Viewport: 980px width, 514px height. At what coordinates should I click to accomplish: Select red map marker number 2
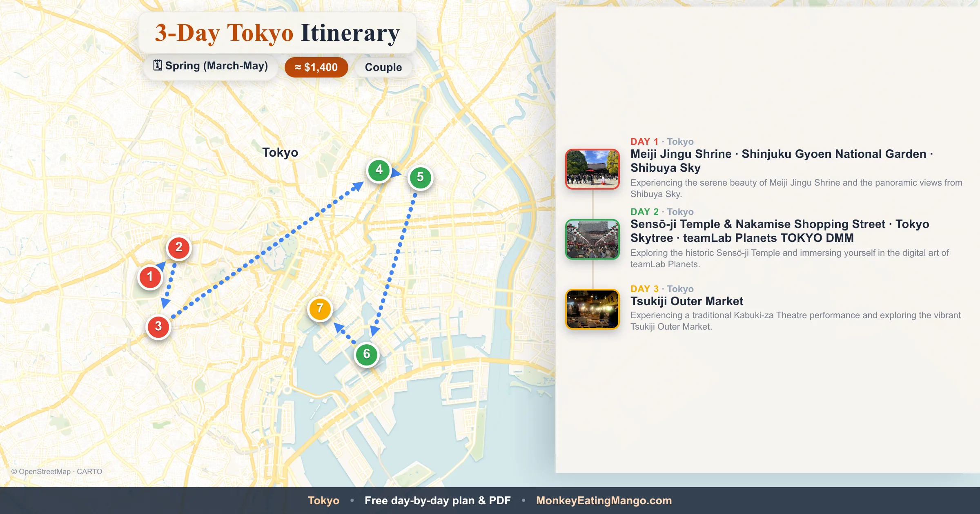(x=179, y=248)
